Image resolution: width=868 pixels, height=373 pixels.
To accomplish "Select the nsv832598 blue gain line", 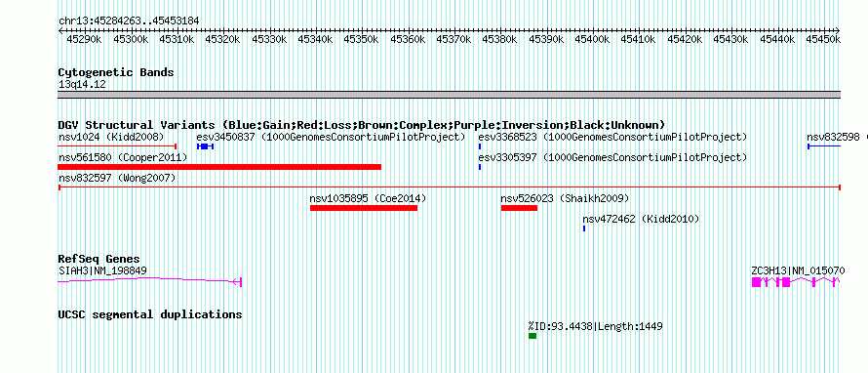I will tap(824, 146).
